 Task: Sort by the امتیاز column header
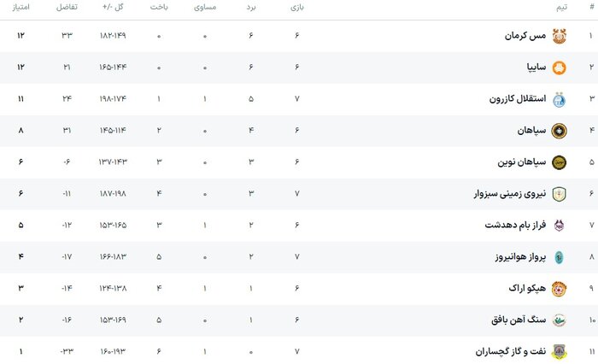[x=21, y=7]
